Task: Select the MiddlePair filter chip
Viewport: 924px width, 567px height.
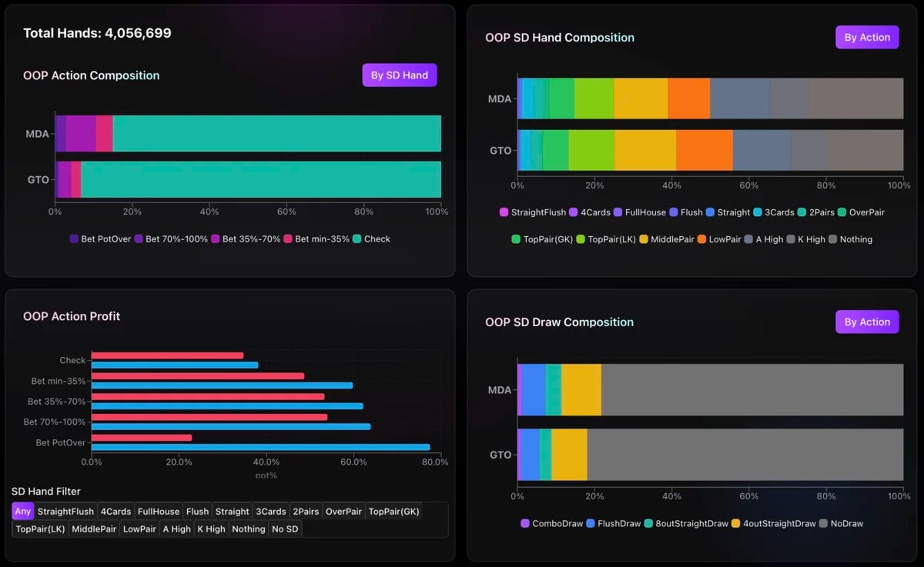Action: 95,529
